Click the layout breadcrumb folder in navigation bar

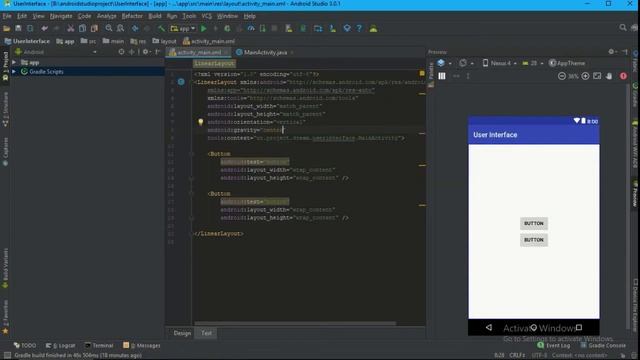[x=164, y=41]
